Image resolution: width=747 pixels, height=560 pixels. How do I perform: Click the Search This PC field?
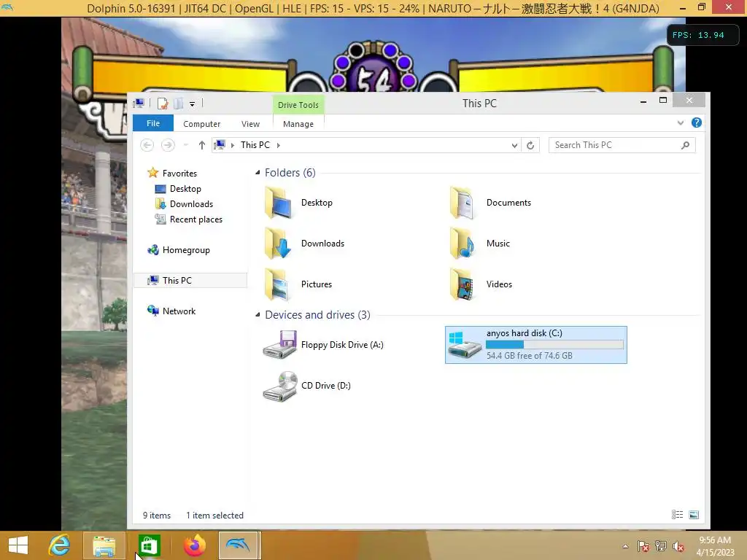(x=622, y=145)
